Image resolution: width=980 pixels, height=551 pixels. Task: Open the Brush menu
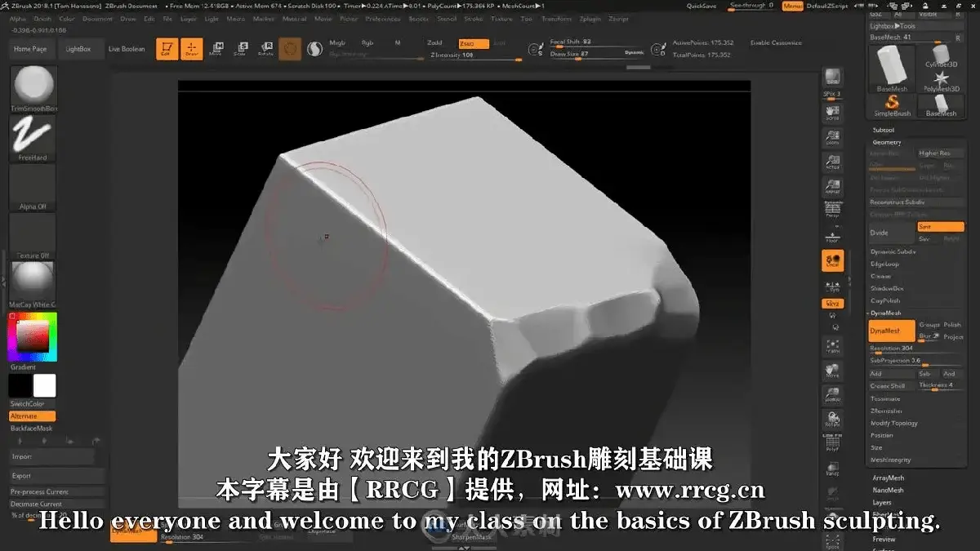point(42,18)
